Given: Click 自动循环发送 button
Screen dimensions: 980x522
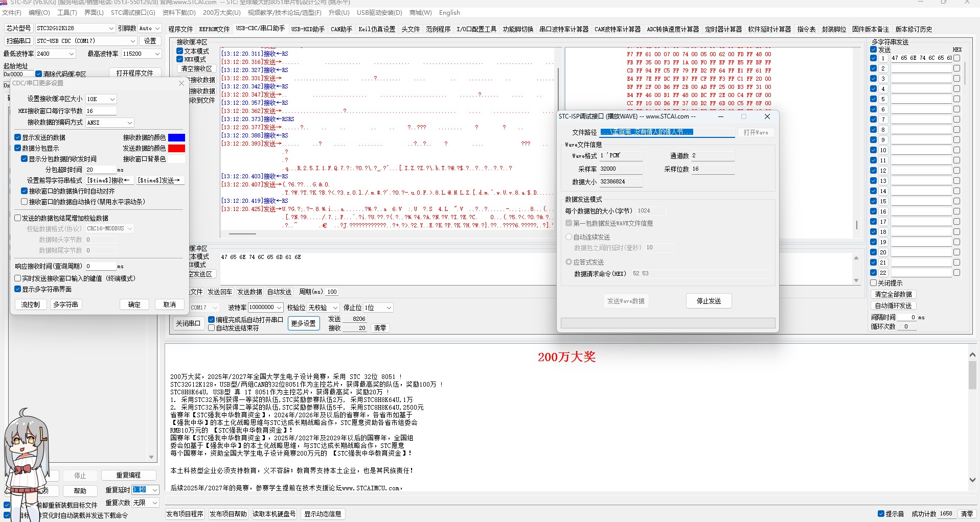Looking at the screenshot, I should (x=893, y=305).
